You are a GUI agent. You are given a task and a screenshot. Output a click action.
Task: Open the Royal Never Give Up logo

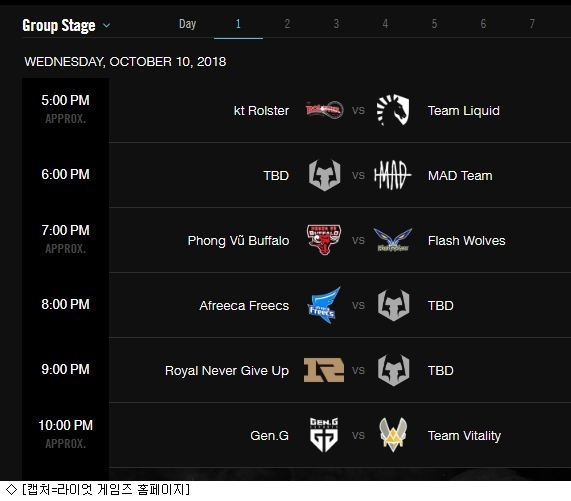click(324, 370)
